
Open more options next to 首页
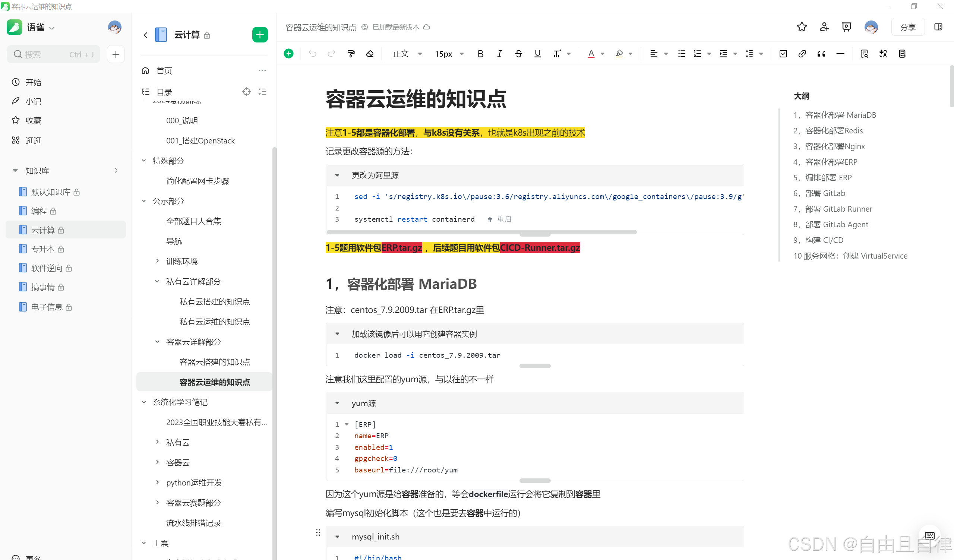(x=262, y=70)
